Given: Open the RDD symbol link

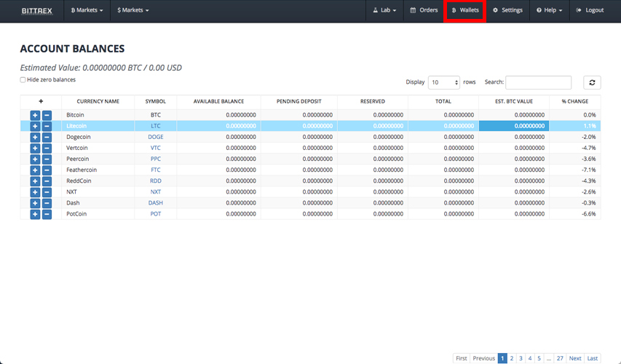Looking at the screenshot, I should tap(156, 181).
